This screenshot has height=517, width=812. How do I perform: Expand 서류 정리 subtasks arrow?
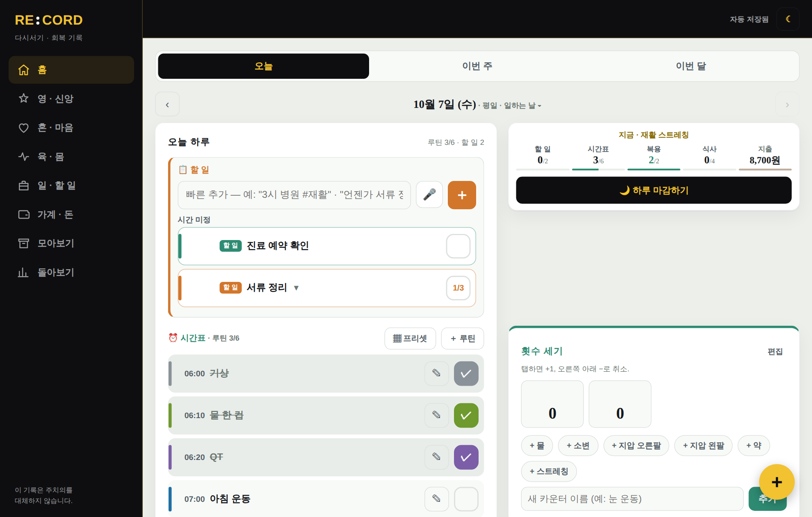click(x=297, y=288)
